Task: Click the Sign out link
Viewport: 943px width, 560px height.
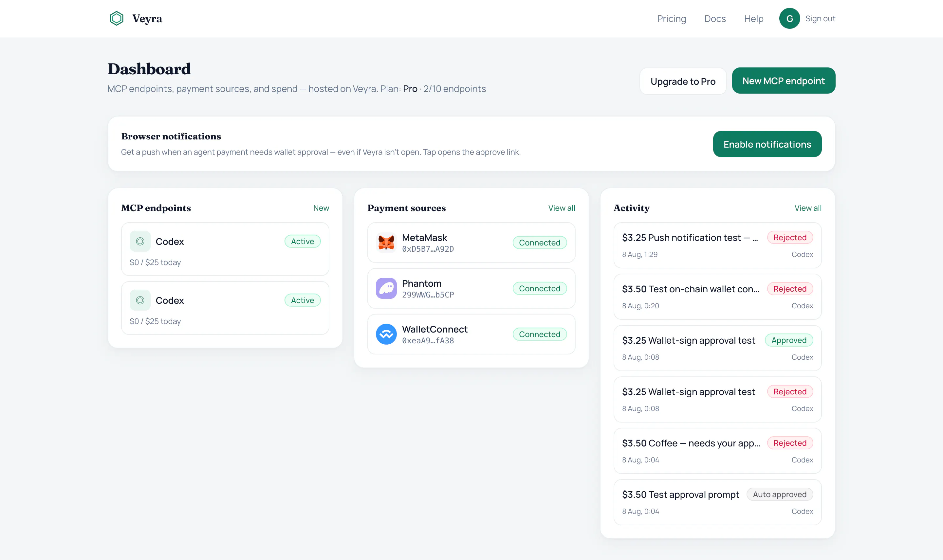Action: (x=820, y=18)
